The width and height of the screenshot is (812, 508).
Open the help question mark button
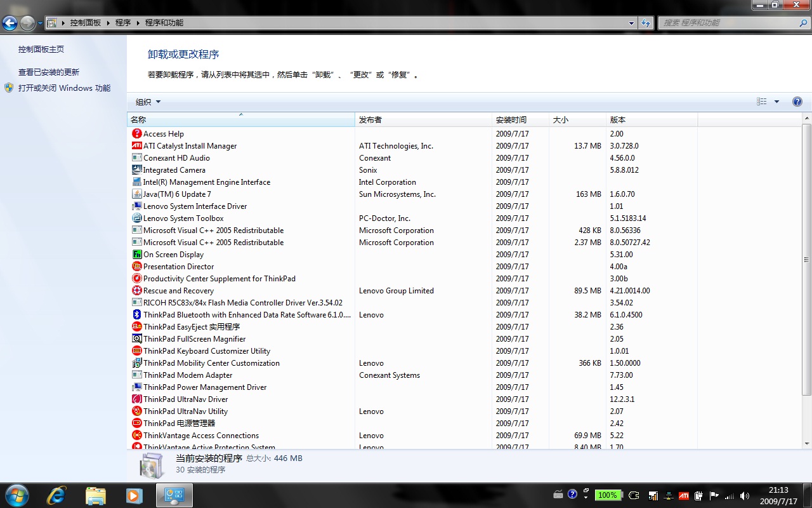click(797, 102)
